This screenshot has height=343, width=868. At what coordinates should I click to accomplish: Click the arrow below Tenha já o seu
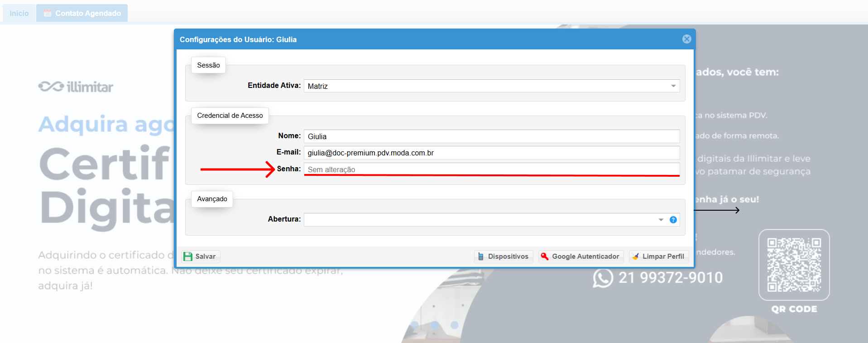718,210
